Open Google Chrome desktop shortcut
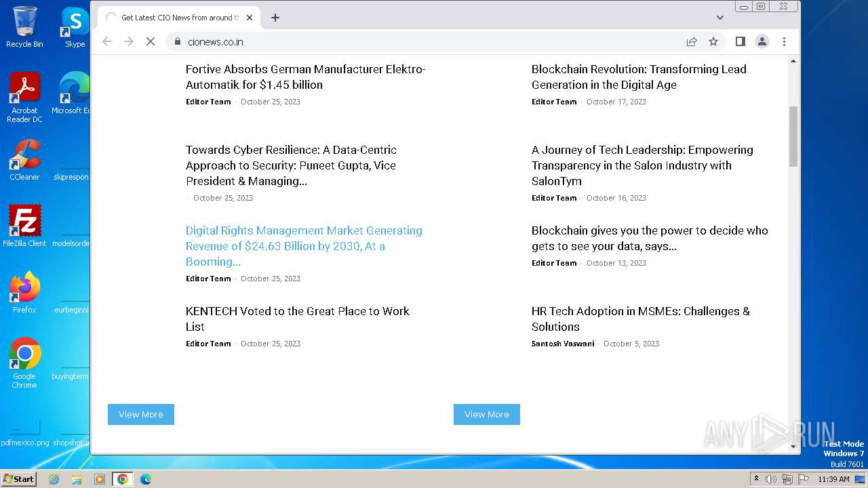868x488 pixels. (24, 363)
